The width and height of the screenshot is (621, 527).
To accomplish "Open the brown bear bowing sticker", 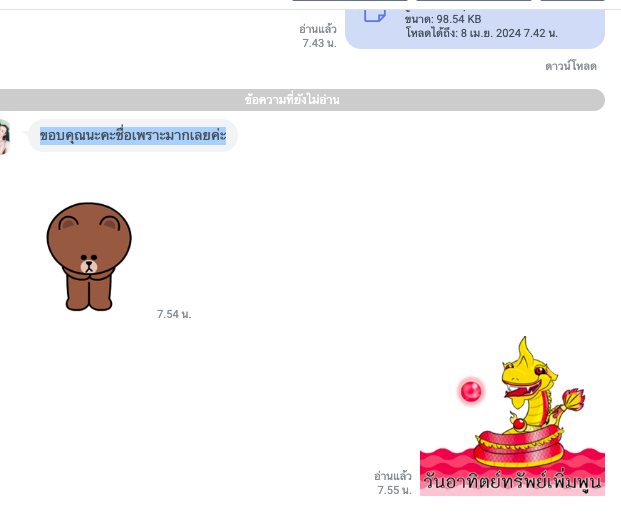I will [89, 257].
